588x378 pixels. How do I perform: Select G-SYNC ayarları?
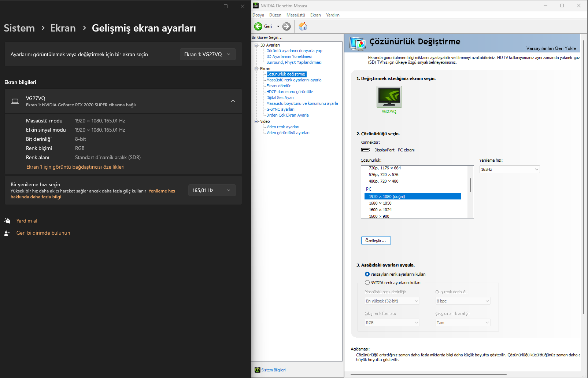point(280,109)
